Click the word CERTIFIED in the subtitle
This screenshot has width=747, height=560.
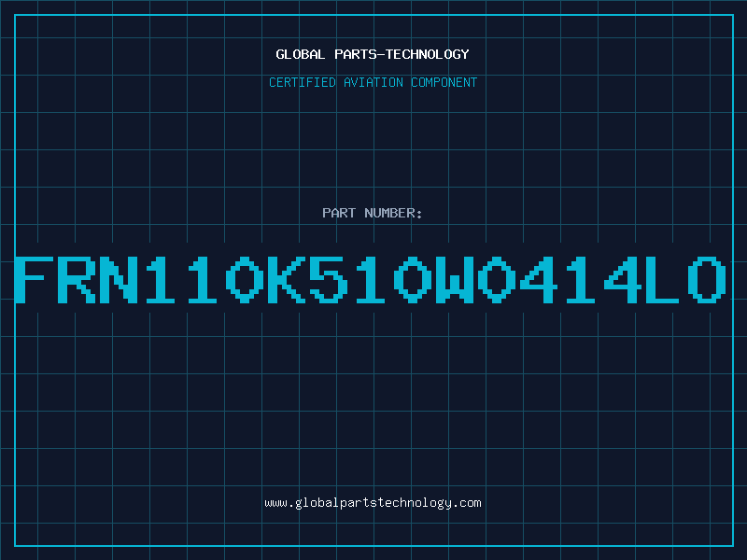tap(302, 82)
